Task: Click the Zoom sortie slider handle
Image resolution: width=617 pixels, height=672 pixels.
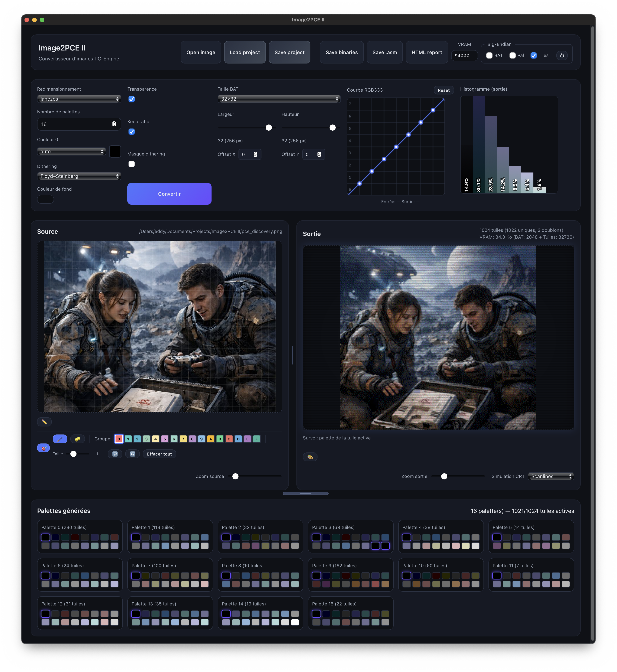Action: [444, 476]
